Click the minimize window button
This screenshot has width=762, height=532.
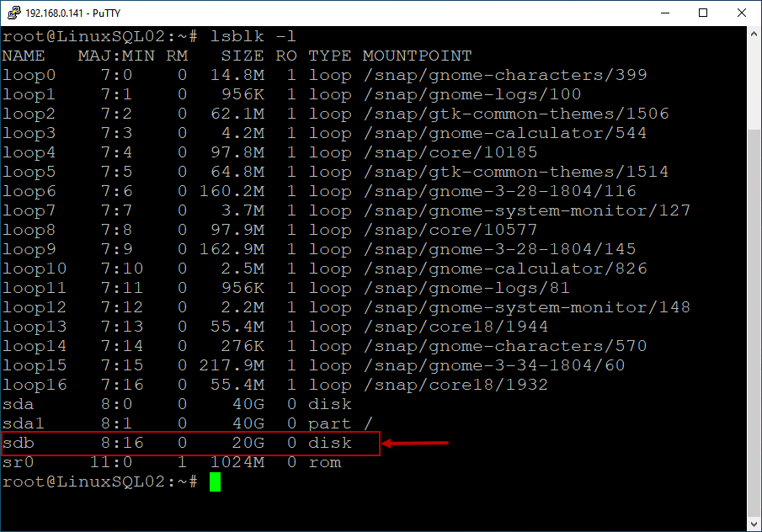(x=665, y=13)
